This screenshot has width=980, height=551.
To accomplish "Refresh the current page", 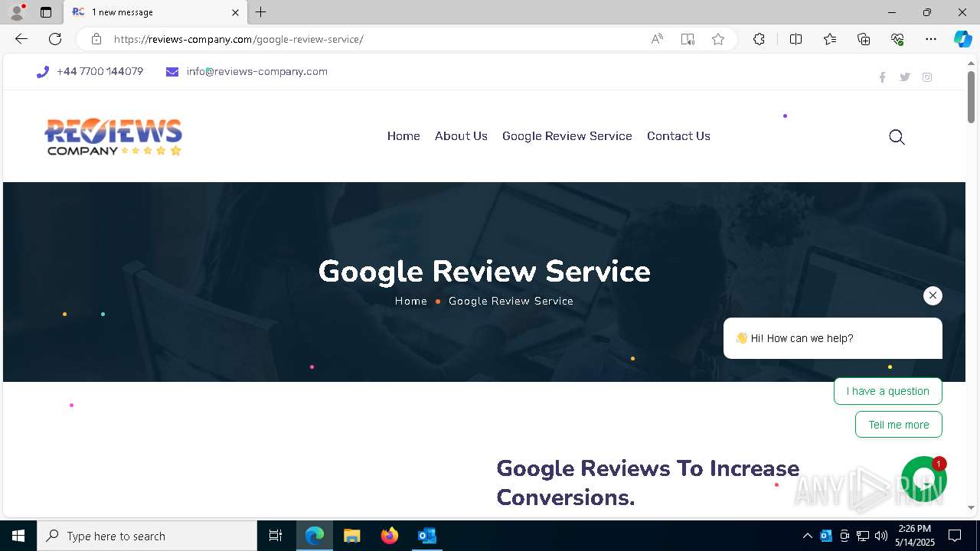I will pos(55,39).
